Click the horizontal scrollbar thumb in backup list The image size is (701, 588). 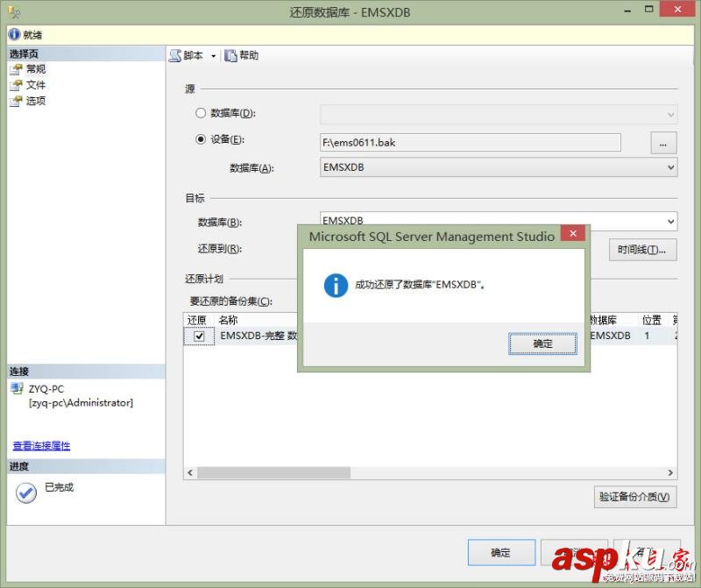click(273, 472)
